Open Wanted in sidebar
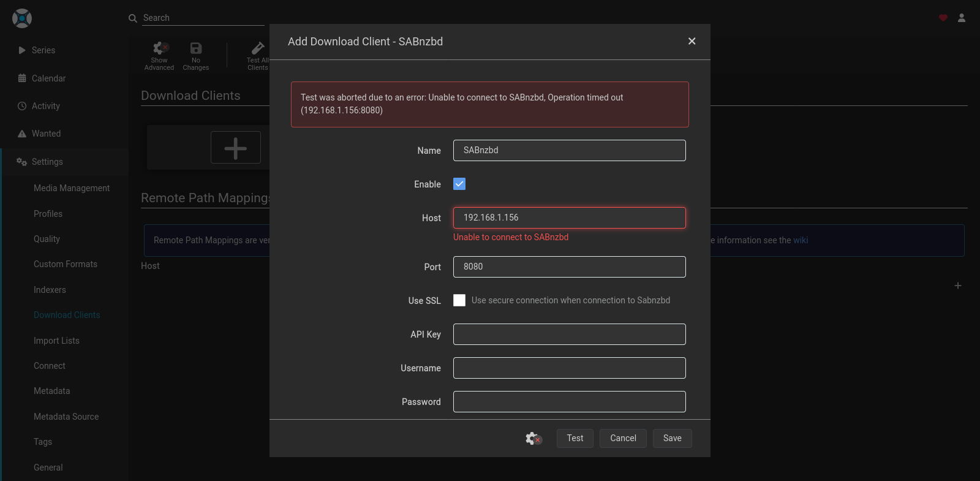Viewport: 980px width, 481px height. coord(46,134)
